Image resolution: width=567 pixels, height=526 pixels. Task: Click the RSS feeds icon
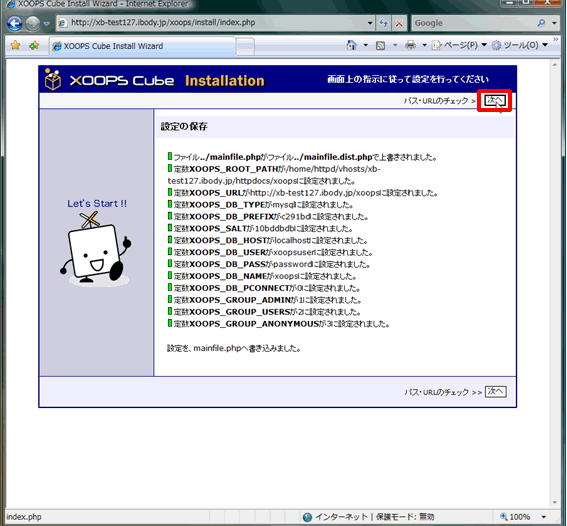[x=380, y=46]
